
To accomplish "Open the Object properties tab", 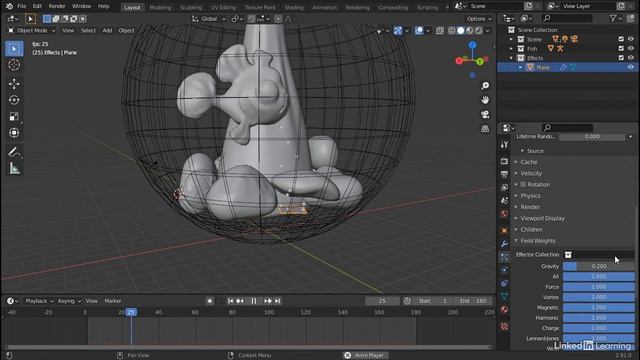I will pyautogui.click(x=504, y=231).
